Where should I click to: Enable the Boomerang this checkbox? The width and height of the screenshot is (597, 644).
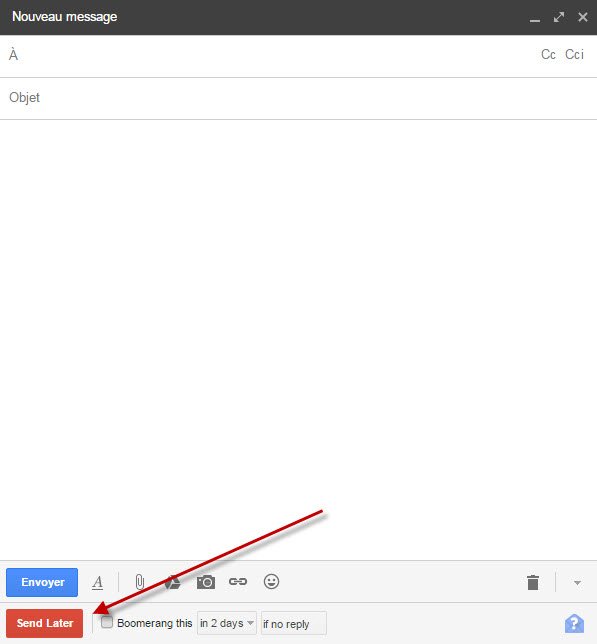coord(107,622)
